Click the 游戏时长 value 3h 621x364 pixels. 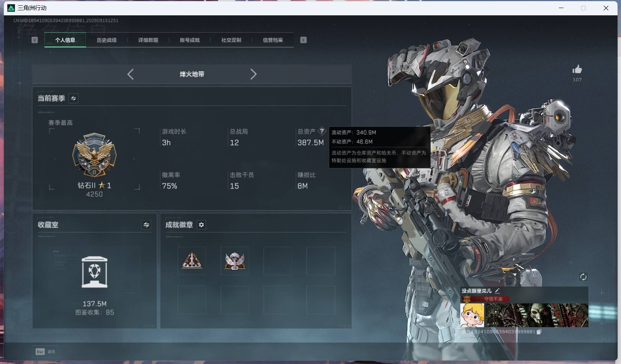pos(166,143)
